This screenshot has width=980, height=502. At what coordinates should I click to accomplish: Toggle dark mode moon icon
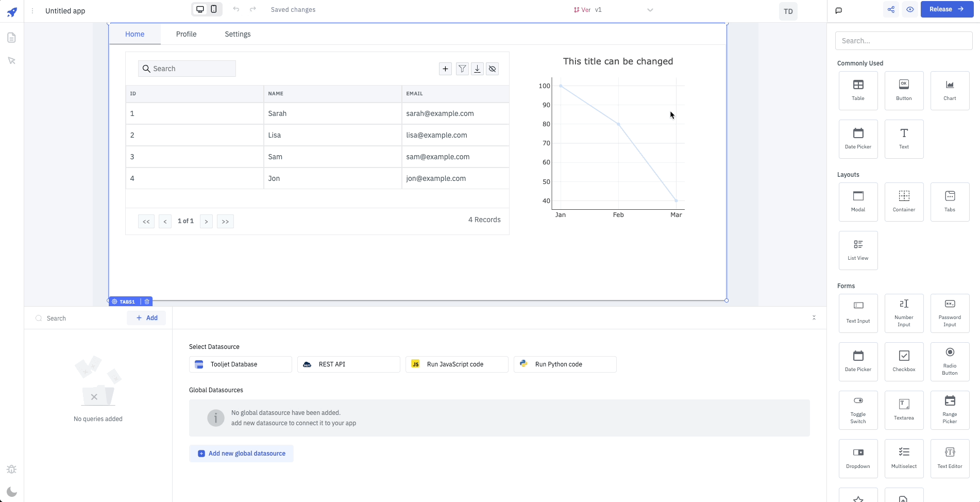tap(11, 492)
